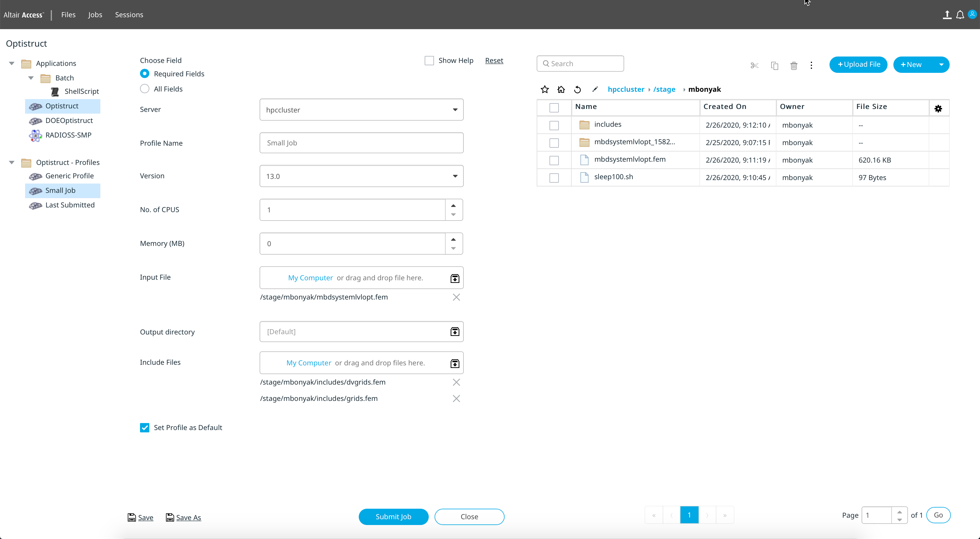Click the edit path pencil icon

[x=595, y=89]
